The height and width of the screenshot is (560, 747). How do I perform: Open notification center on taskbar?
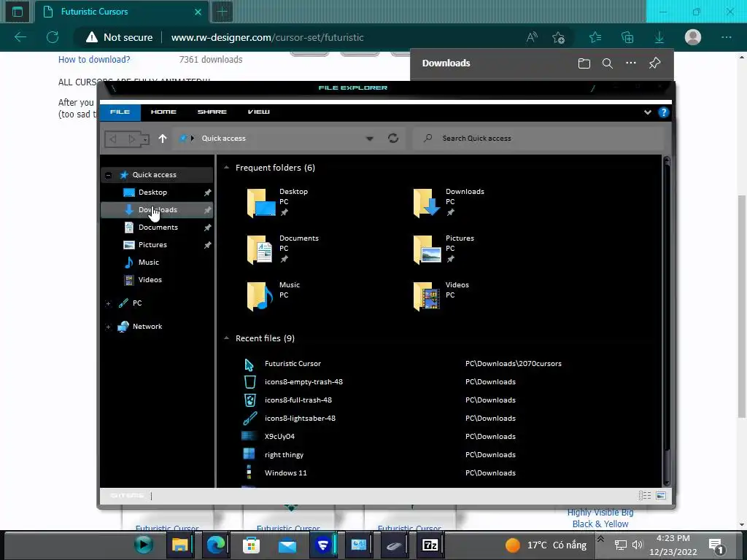coord(716,545)
